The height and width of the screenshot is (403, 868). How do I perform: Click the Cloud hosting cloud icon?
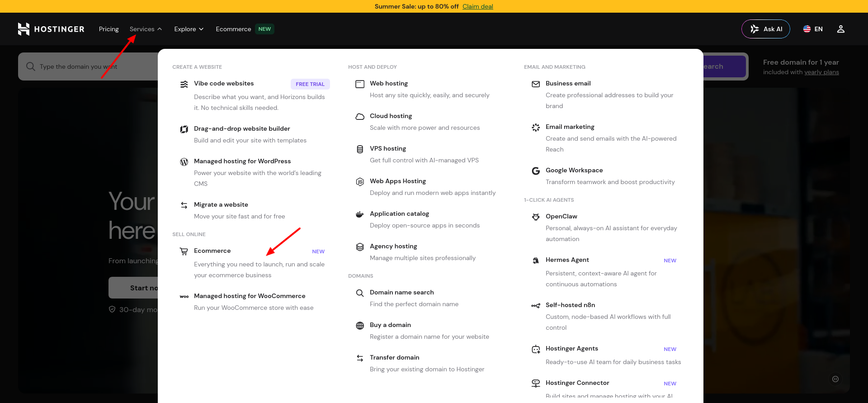pyautogui.click(x=360, y=117)
